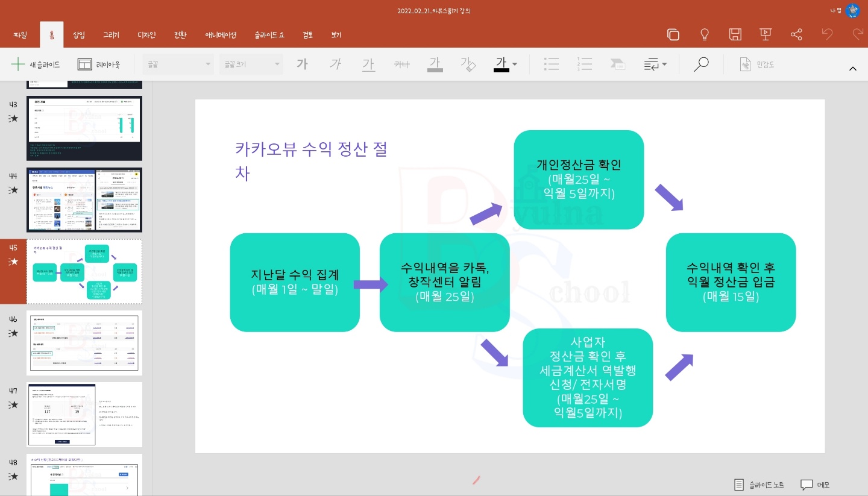Viewport: 868px width, 496px height.
Task: Toggle the star marker beside slide 45
Action: point(13,262)
